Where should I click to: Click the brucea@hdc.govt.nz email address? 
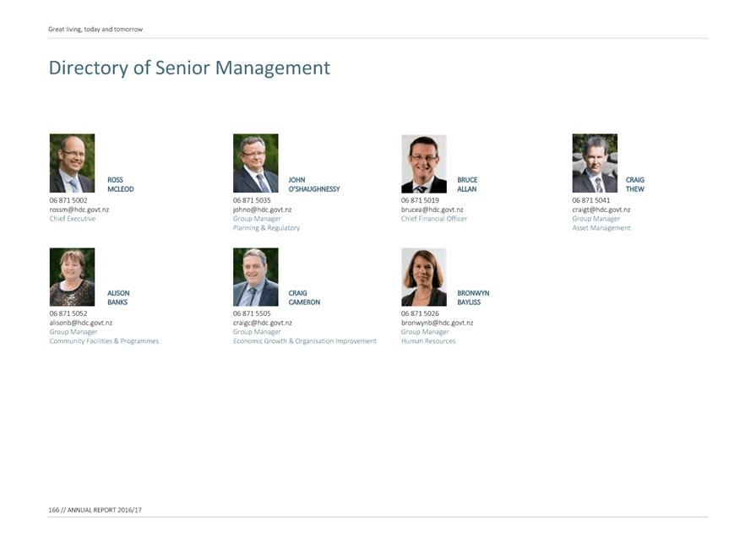coord(432,210)
